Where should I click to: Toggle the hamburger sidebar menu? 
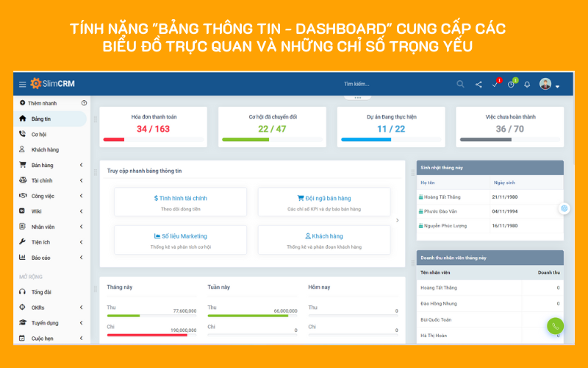click(x=22, y=84)
